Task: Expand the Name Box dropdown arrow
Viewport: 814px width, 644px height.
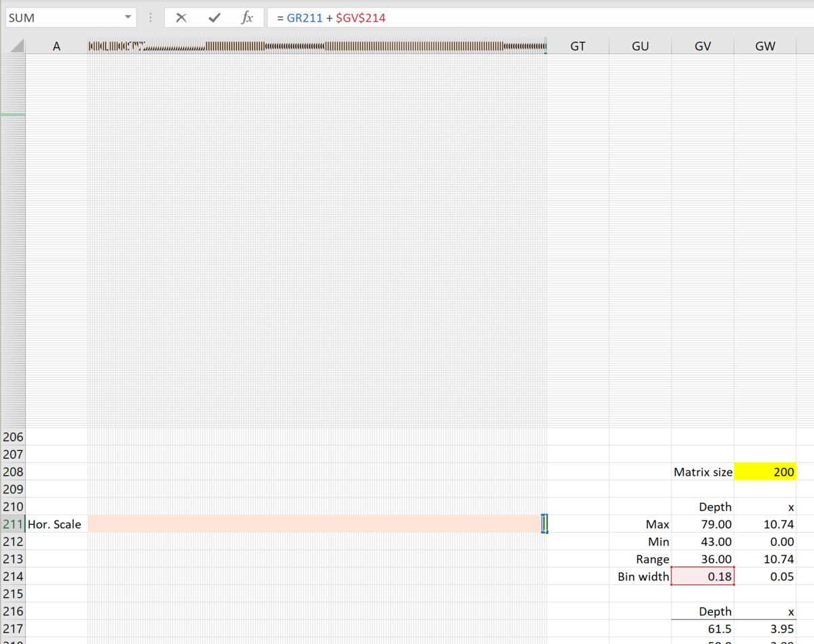Action: 128,18
